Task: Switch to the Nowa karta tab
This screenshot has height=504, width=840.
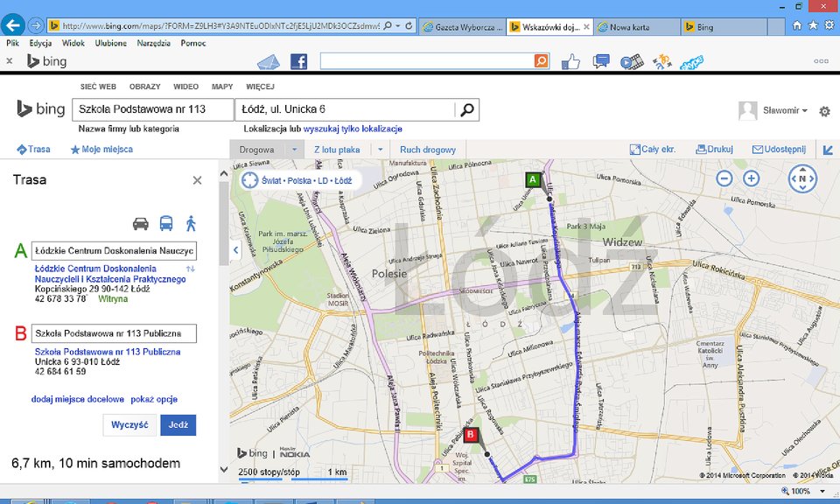Action: coord(637,27)
